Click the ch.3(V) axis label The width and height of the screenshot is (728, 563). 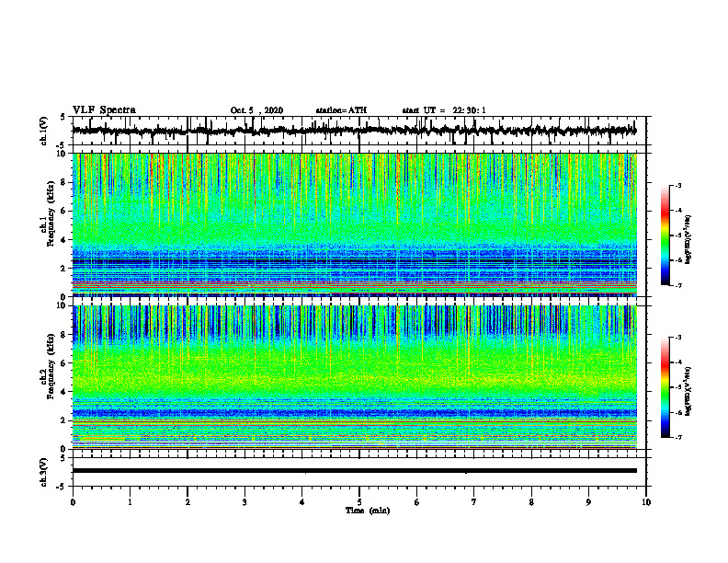[x=43, y=472]
